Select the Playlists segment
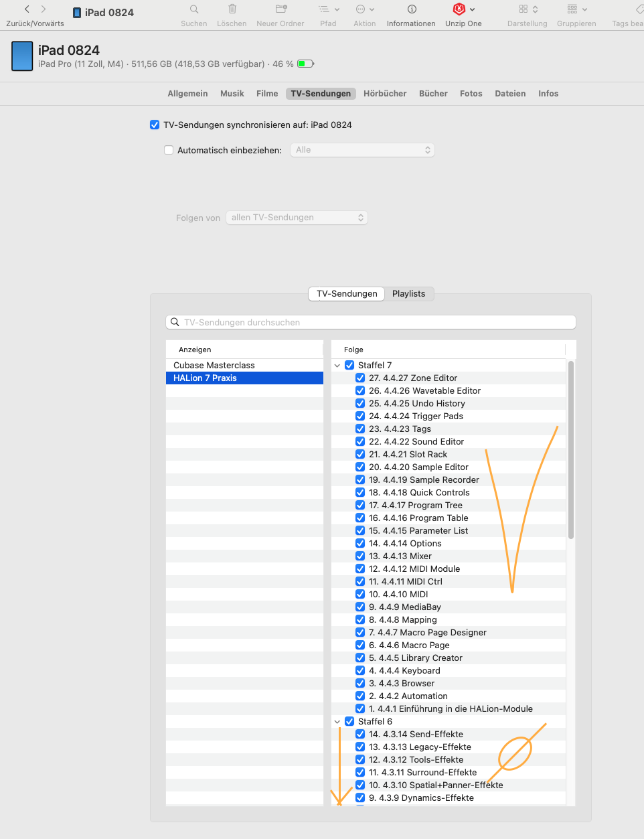The height and width of the screenshot is (839, 644). (x=409, y=293)
